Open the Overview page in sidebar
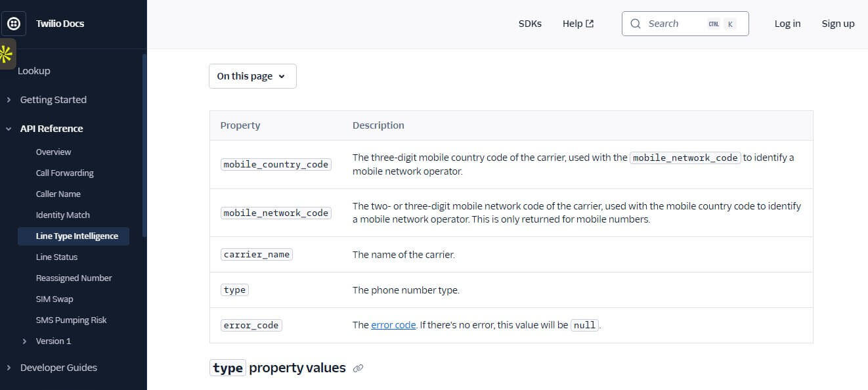Image resolution: width=868 pixels, height=390 pixels. click(x=53, y=152)
